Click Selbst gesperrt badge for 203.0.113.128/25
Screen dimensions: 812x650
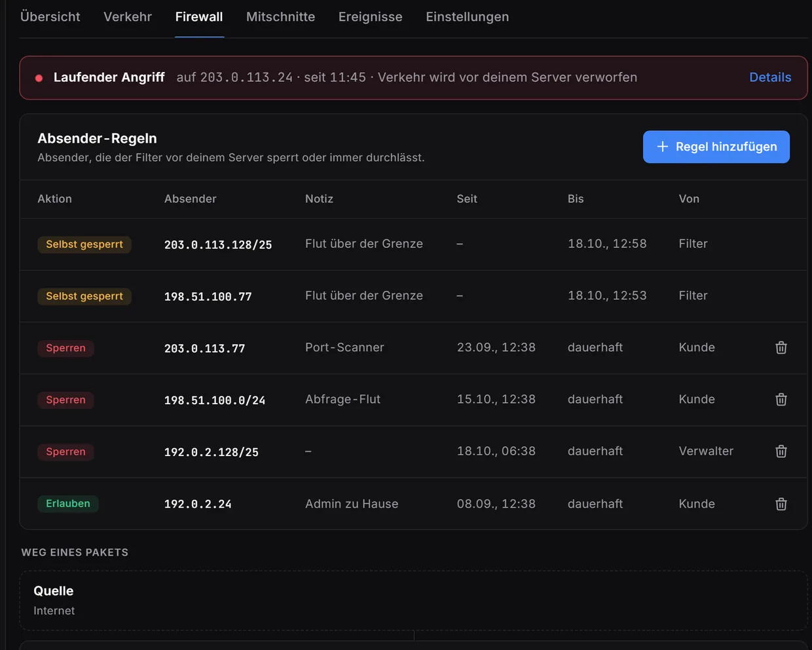pos(84,244)
